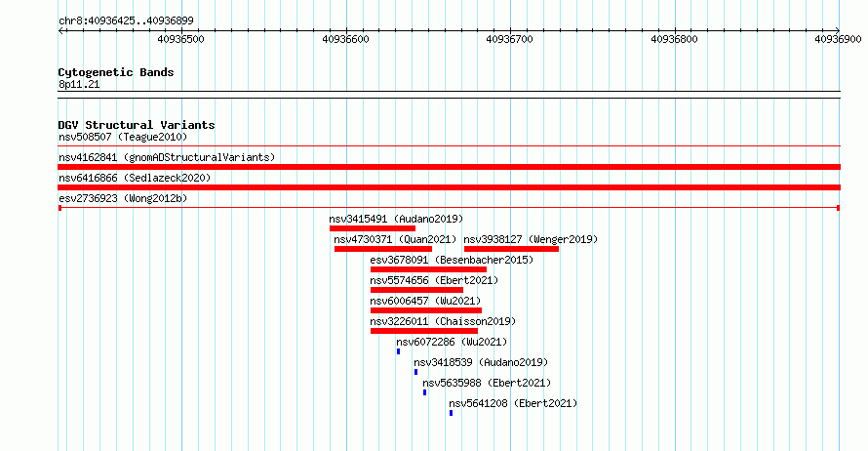
Task: Click the DGV Structural Variants track title
Action: pyautogui.click(x=137, y=125)
